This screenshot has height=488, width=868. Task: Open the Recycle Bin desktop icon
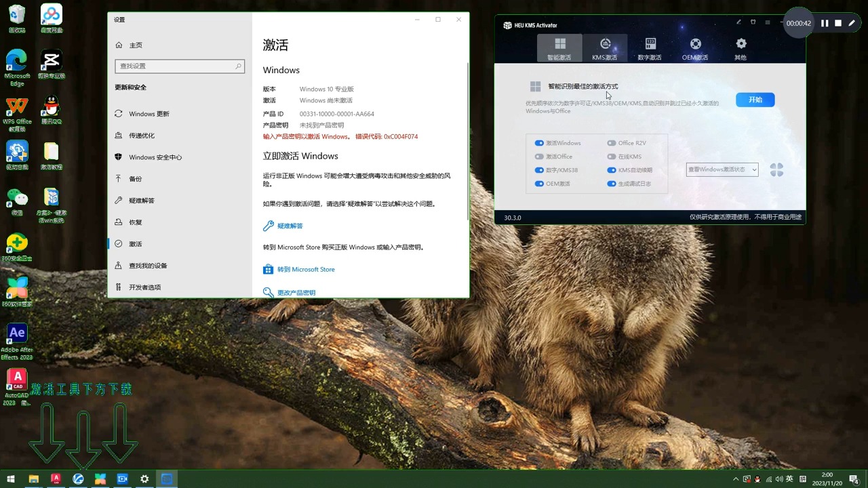[17, 19]
